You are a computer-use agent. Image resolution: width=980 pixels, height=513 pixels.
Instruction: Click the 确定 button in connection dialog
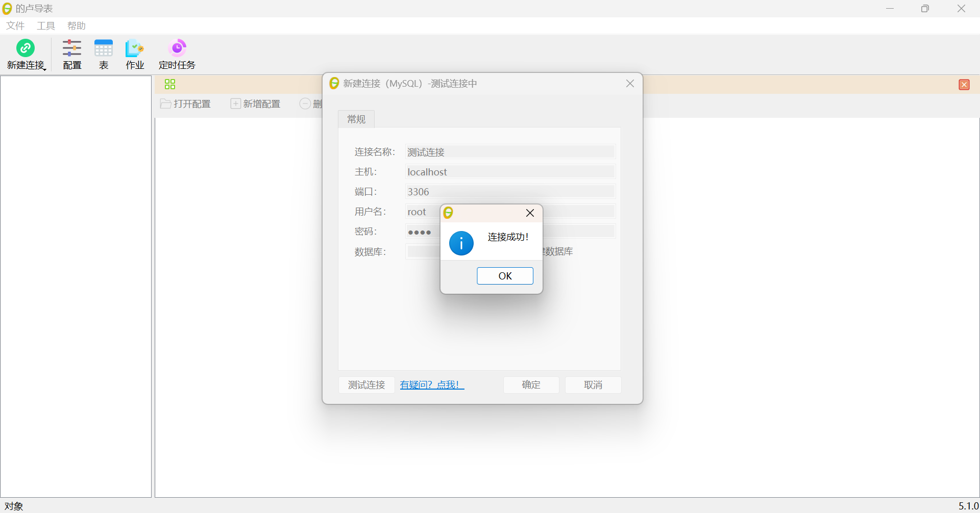click(531, 385)
